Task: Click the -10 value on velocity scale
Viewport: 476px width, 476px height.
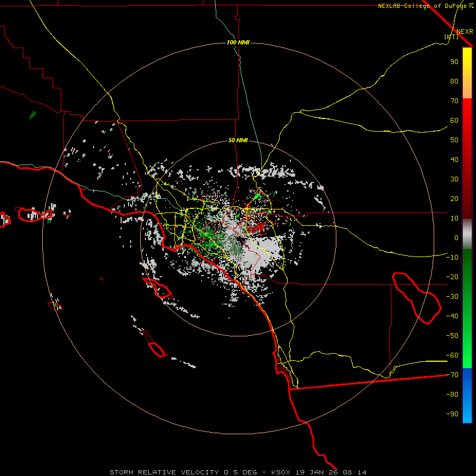Action: pos(452,258)
